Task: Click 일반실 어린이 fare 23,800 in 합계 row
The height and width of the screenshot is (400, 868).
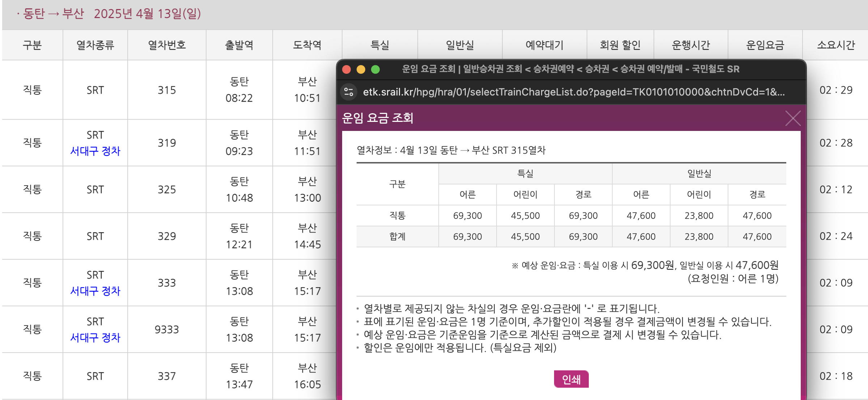Action: tap(699, 237)
